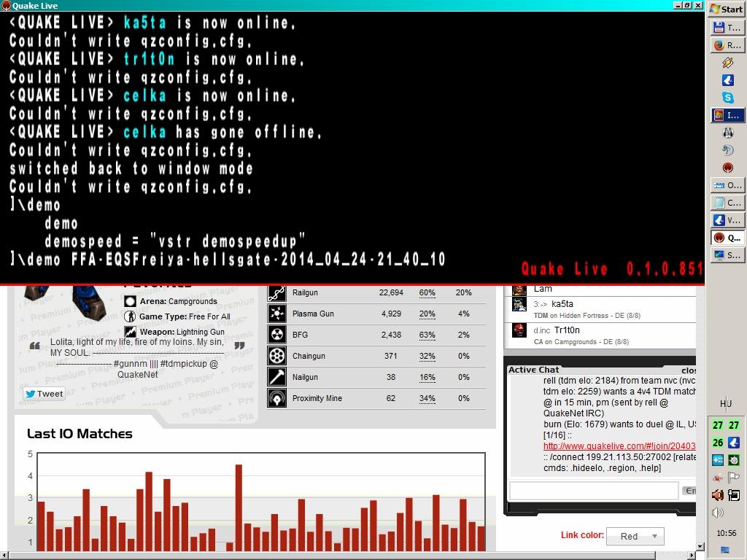
Task: Click the chat Enter send button
Action: point(689,491)
